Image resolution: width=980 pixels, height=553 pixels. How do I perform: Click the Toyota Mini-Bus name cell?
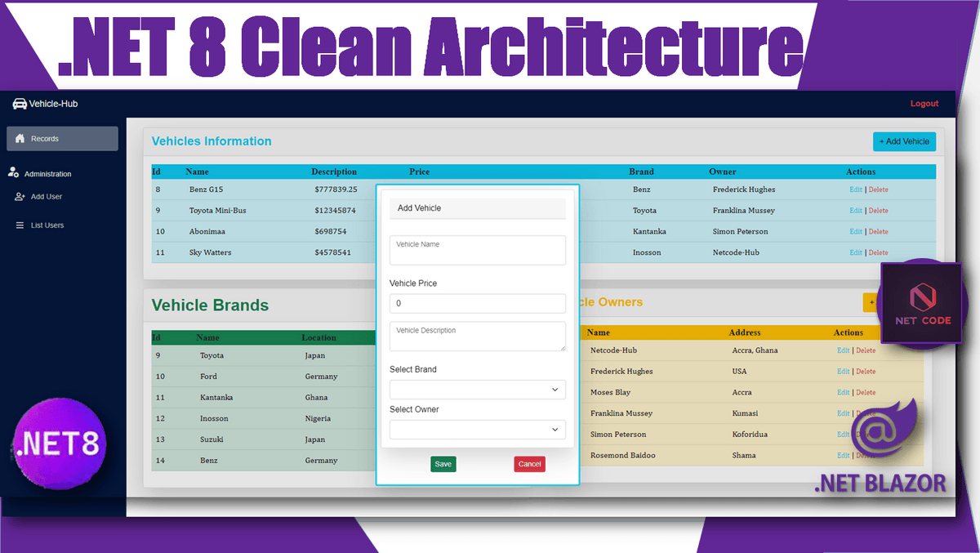[x=217, y=211]
